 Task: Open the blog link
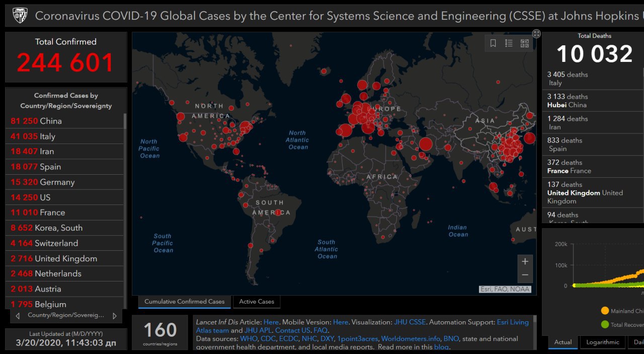[x=441, y=347]
